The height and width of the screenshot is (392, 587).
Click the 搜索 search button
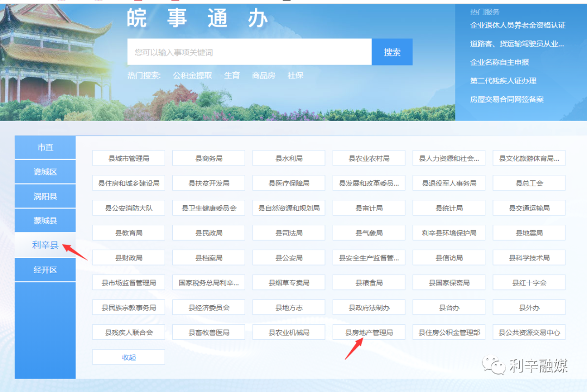[x=392, y=52]
